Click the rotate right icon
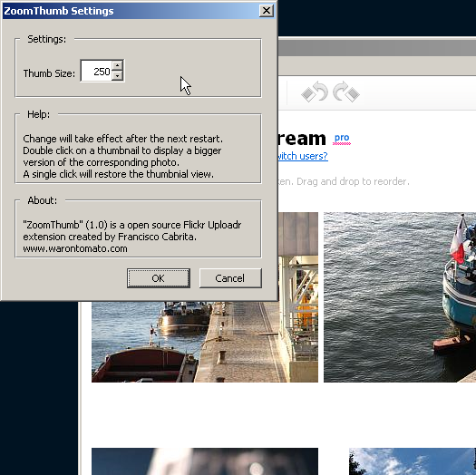The width and height of the screenshot is (476, 475). point(346,92)
